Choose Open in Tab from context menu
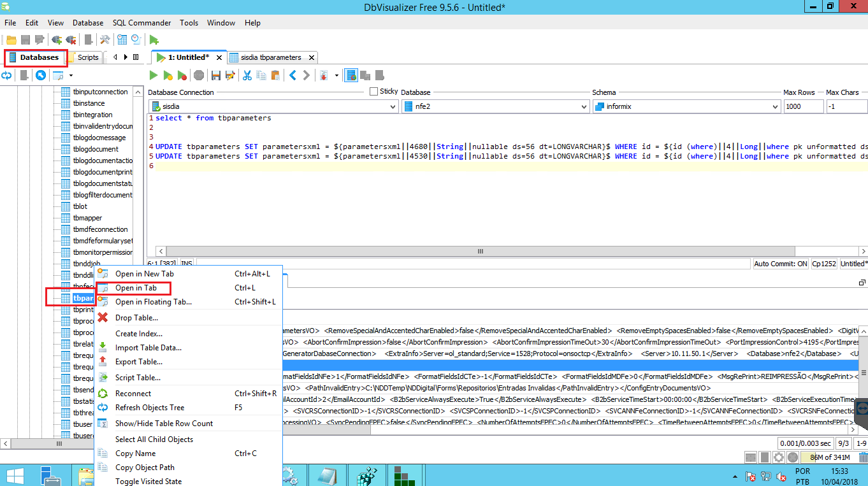The width and height of the screenshot is (868, 486). [136, 288]
